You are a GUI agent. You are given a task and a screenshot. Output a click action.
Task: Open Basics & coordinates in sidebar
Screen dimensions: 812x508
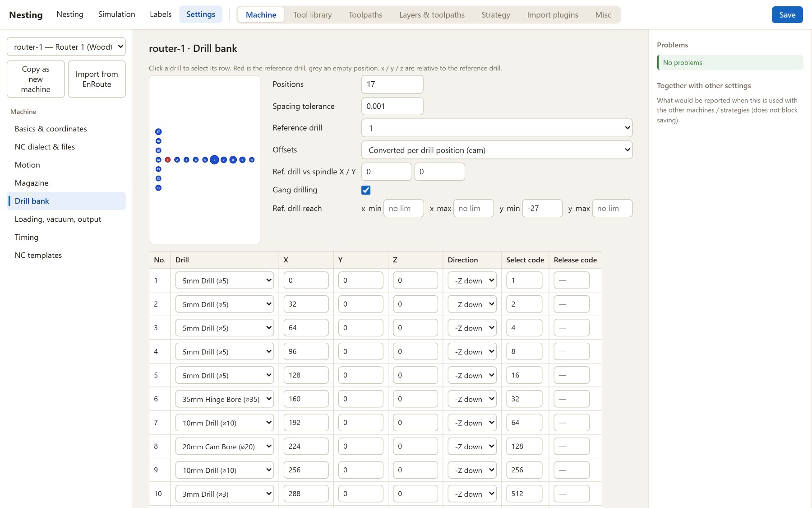coord(66,129)
